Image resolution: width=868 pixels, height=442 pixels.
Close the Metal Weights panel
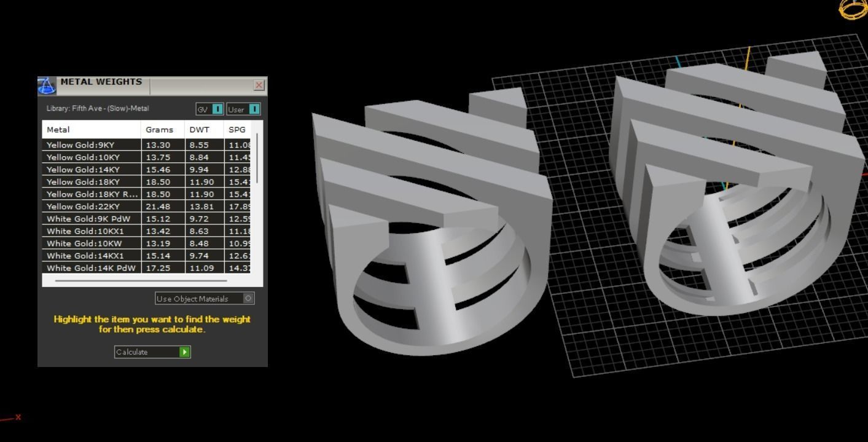pos(259,85)
